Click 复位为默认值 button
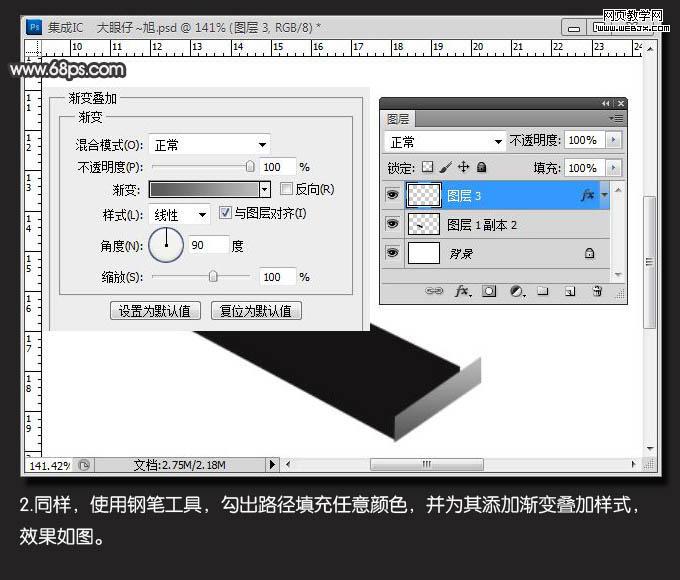The width and height of the screenshot is (680, 580). pos(256,311)
